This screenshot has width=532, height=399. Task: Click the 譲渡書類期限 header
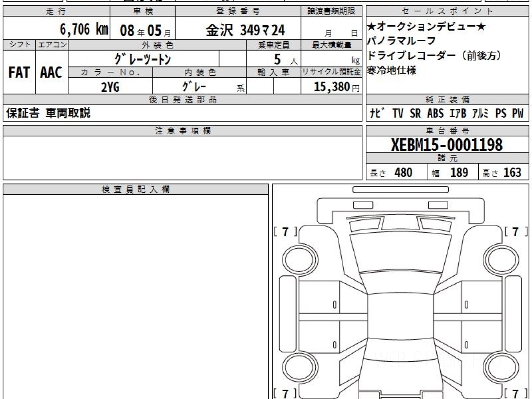click(x=331, y=12)
